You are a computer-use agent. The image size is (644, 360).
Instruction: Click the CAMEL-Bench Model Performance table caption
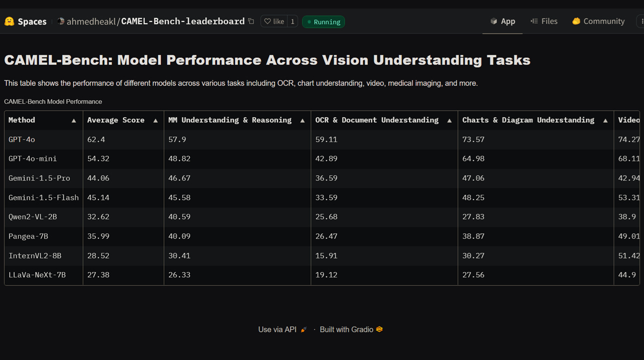[x=53, y=101]
